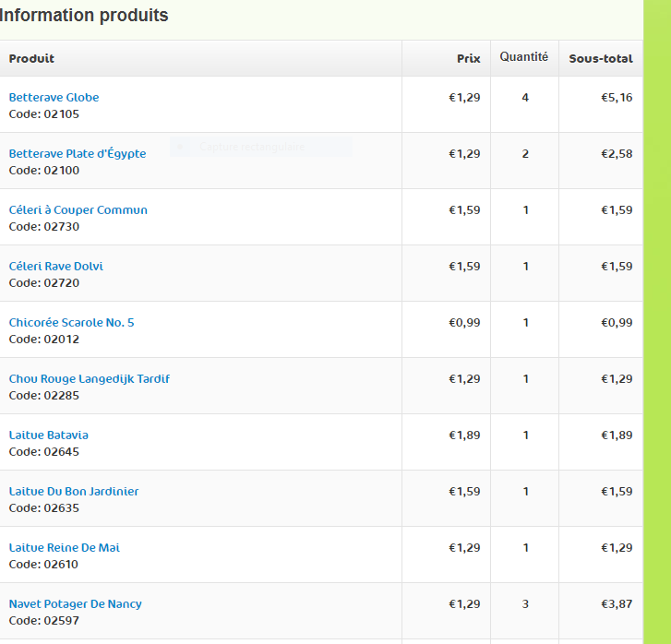Click the Sous-total column header
Viewport: 671px width, 644px height.
coord(601,59)
